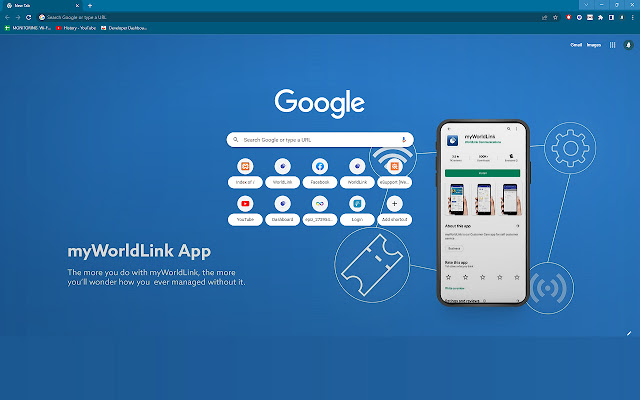640x400 pixels.
Task: Open the infinity logo shortcut tile
Action: pyautogui.click(x=320, y=211)
